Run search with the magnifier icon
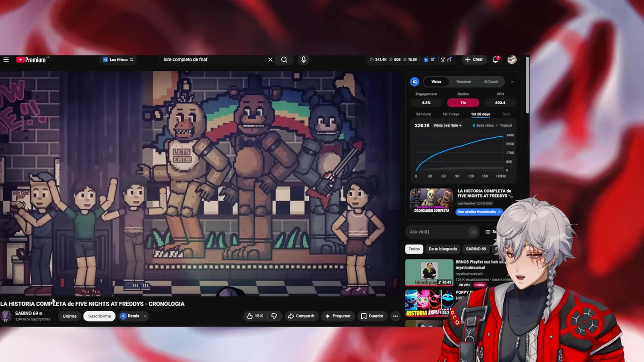 (x=284, y=59)
